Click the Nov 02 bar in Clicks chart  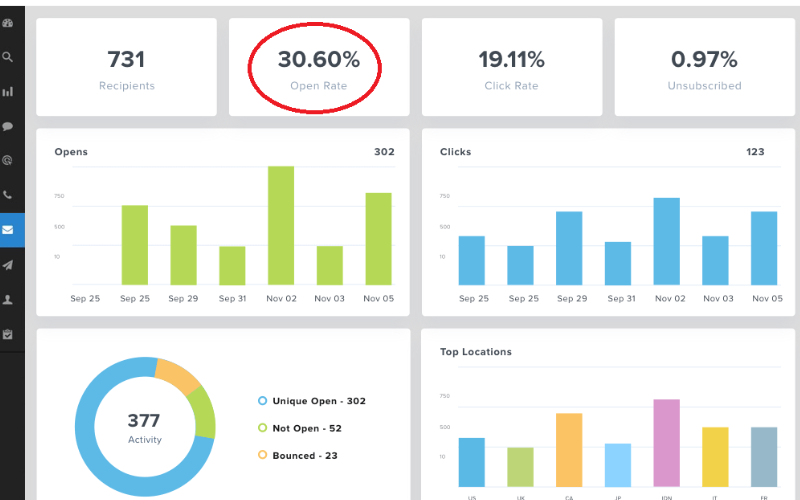(667, 241)
